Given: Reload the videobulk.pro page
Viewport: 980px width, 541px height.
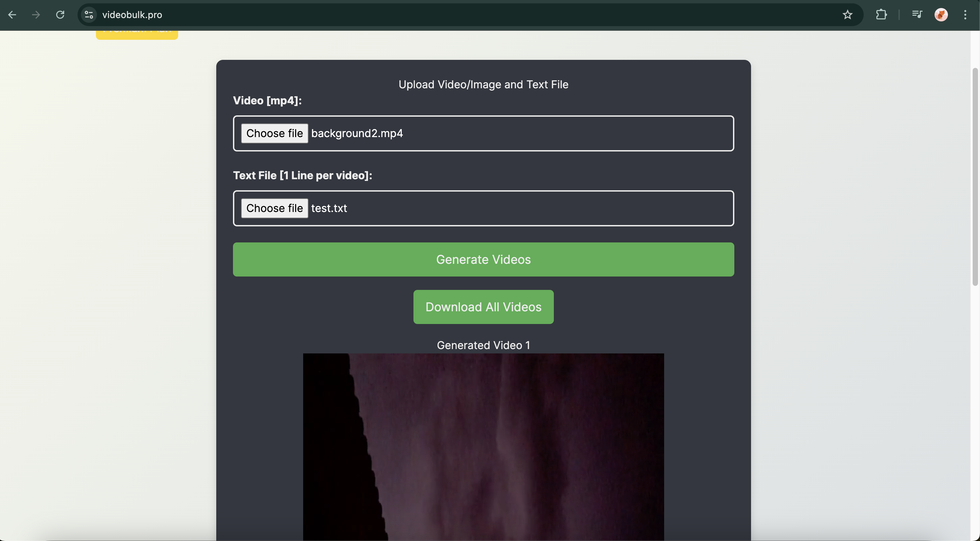Looking at the screenshot, I should tap(60, 15).
